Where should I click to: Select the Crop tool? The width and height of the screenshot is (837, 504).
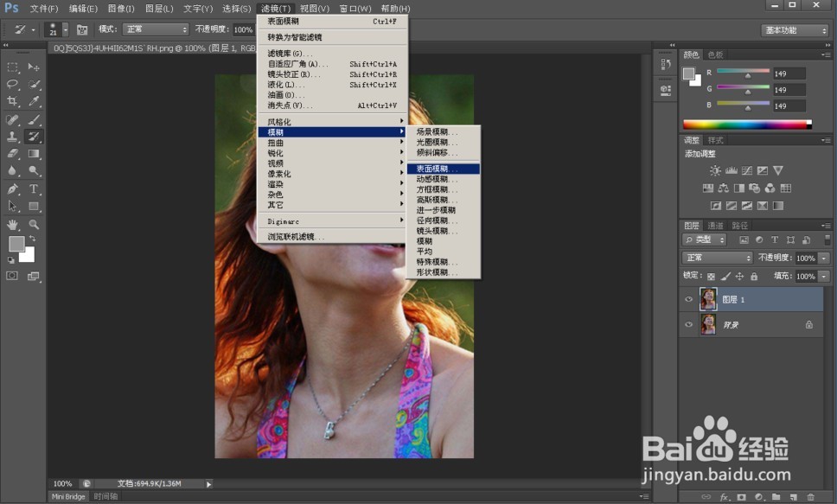(x=13, y=101)
